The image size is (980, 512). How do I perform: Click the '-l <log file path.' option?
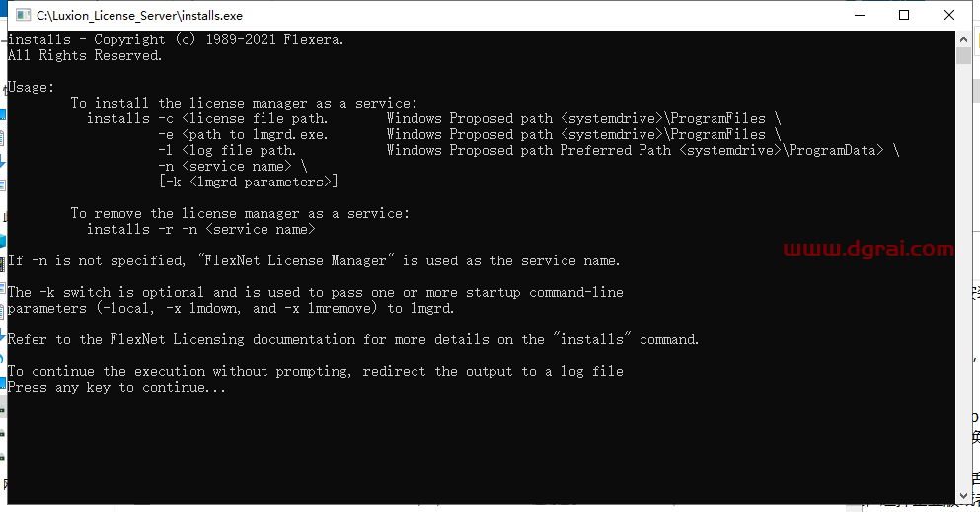[x=227, y=151]
